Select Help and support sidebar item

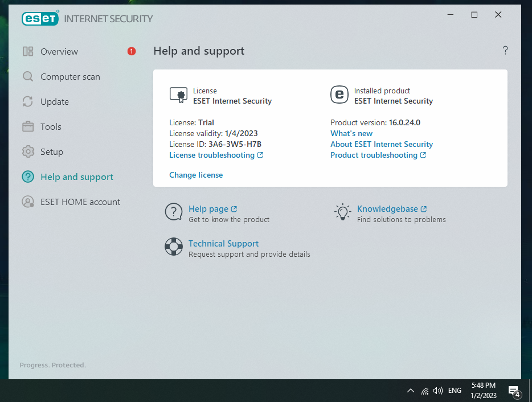(x=77, y=177)
